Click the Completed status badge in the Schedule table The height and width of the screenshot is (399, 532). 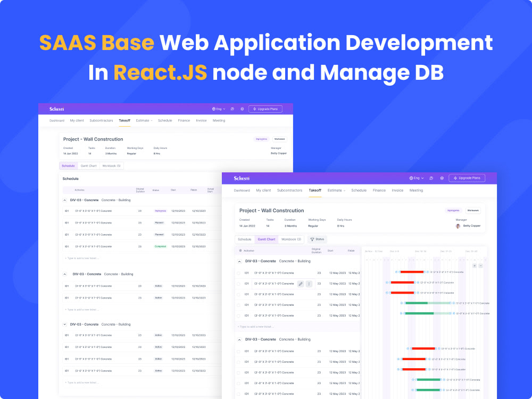pos(161,247)
